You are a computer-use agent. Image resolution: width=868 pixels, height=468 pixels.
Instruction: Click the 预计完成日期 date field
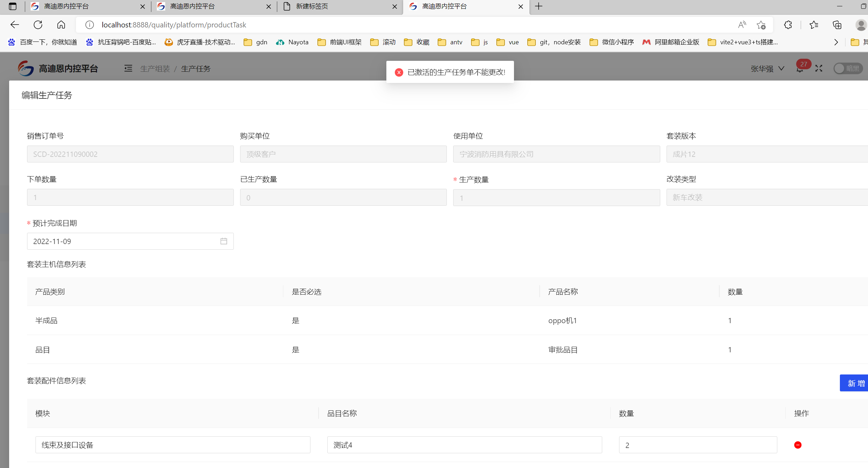(x=130, y=241)
